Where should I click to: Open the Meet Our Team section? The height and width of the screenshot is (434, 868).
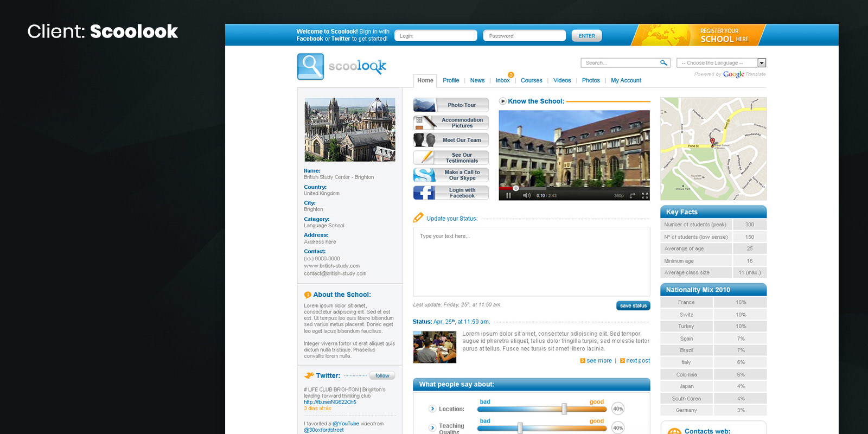point(451,140)
